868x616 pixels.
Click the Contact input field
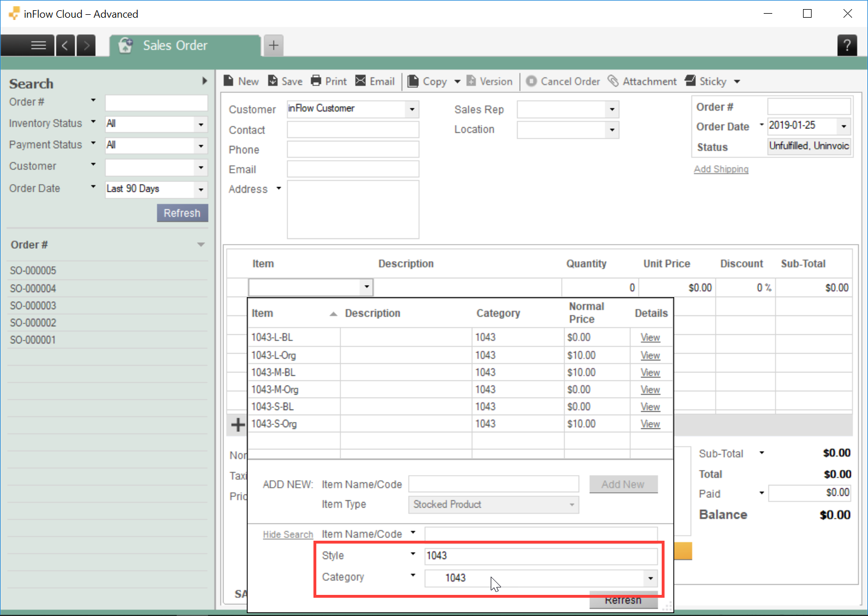click(x=353, y=129)
